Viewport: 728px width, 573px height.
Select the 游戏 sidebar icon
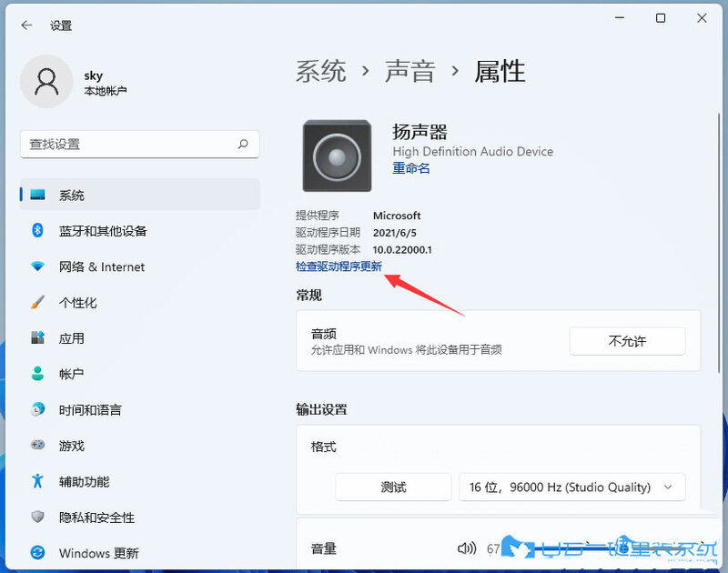tap(36, 446)
